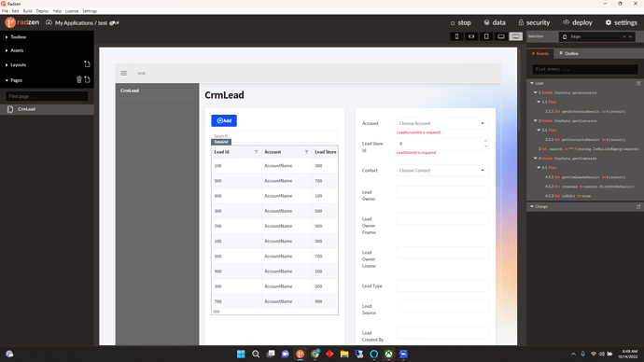Increment Lead Store Id spinner up

[485, 141]
